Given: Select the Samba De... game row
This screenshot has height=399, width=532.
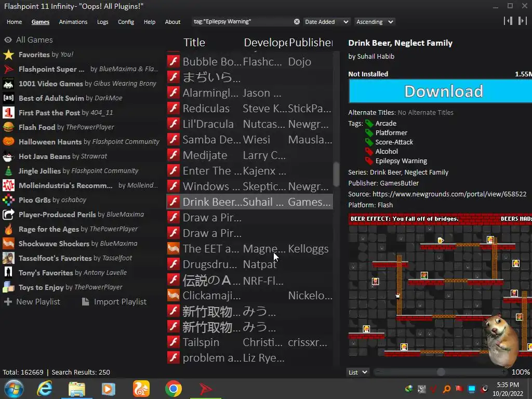Looking at the screenshot, I should tap(250, 140).
